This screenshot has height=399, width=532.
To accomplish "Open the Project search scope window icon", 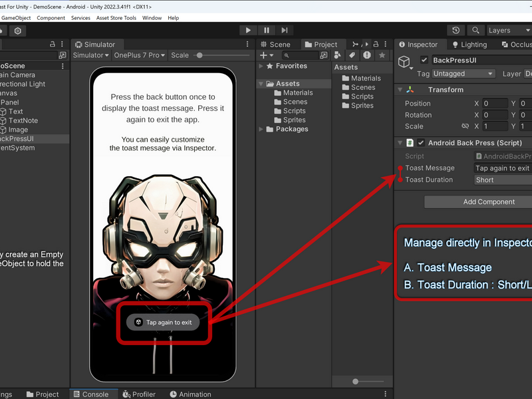I will click(324, 55).
